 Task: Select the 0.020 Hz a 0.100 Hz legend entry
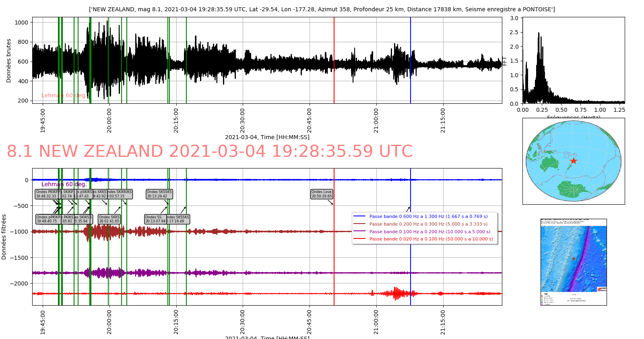coord(431,239)
